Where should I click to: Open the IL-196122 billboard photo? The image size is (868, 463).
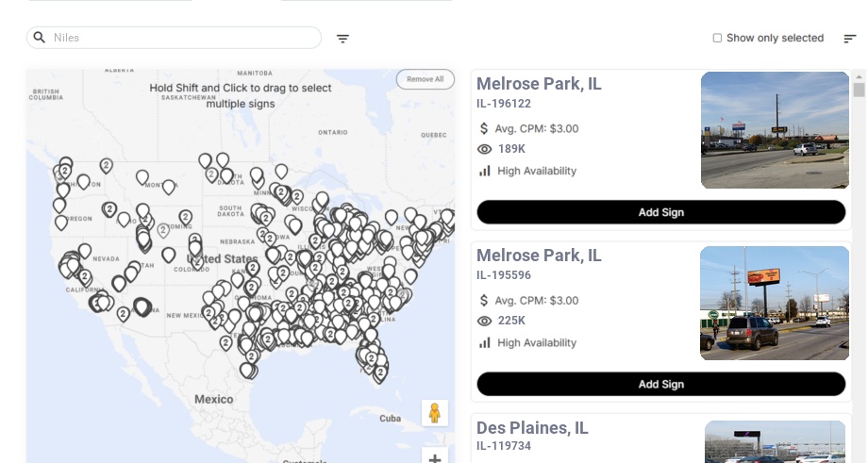point(775,130)
